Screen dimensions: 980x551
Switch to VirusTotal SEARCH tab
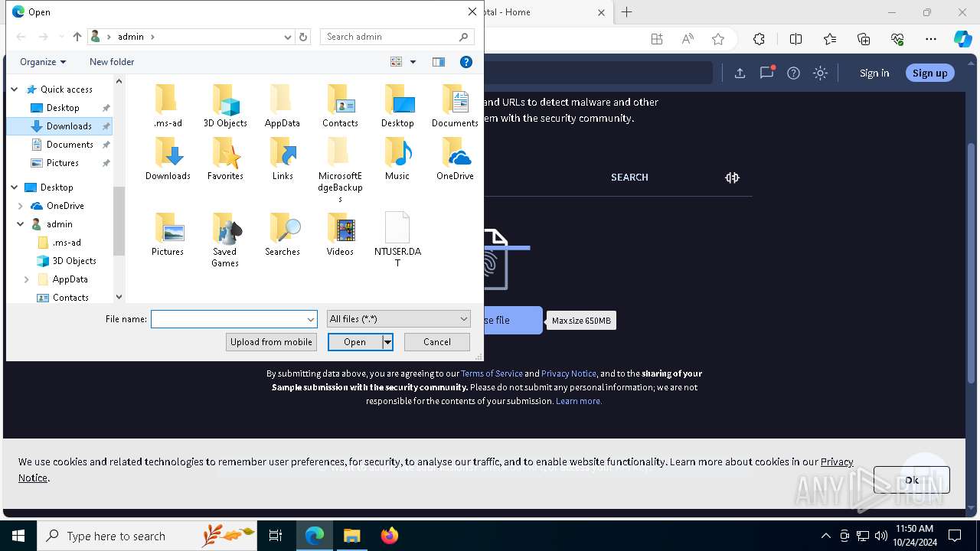pyautogui.click(x=629, y=177)
